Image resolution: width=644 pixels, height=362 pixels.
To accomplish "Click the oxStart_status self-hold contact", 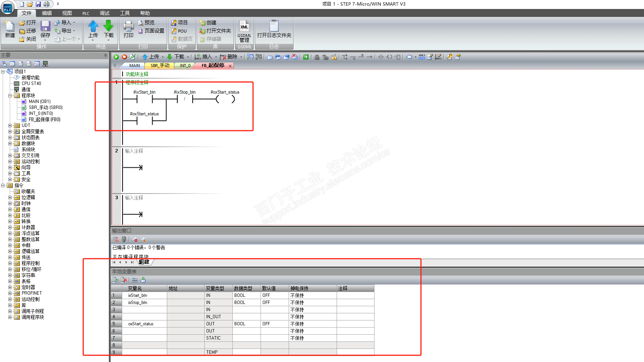I will 145,121.
